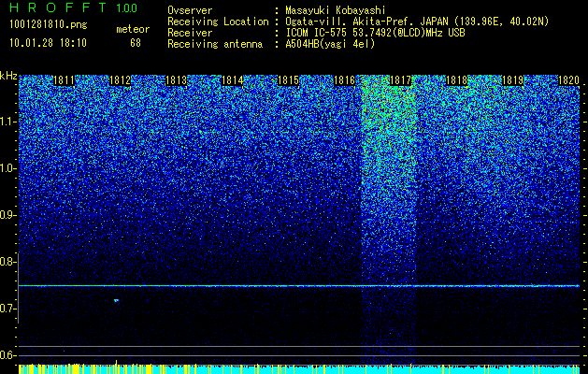588x374 pixels.
Task: Click the 0.6 kHz axis label
Action: [8, 355]
